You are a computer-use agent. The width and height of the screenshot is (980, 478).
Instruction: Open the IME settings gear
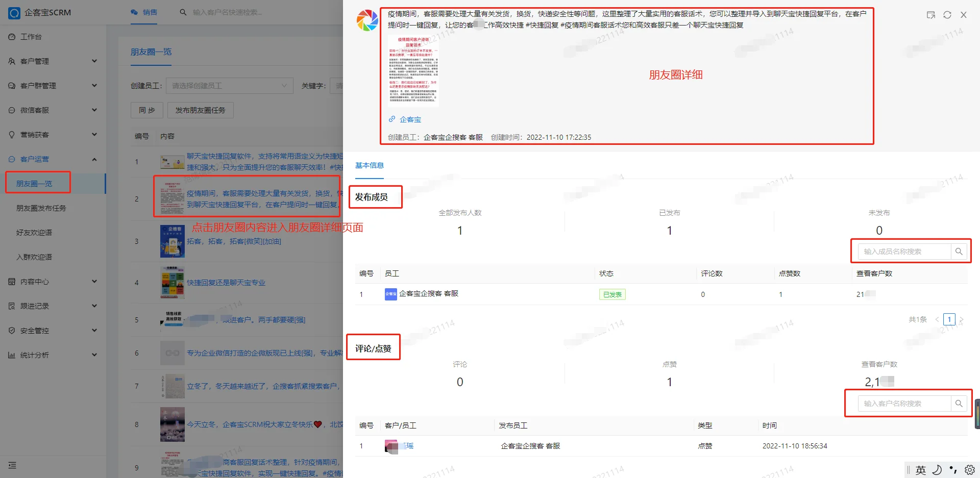[970, 470]
